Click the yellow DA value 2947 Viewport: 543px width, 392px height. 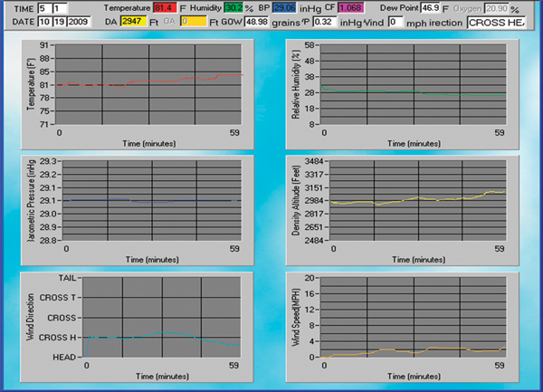[134, 21]
